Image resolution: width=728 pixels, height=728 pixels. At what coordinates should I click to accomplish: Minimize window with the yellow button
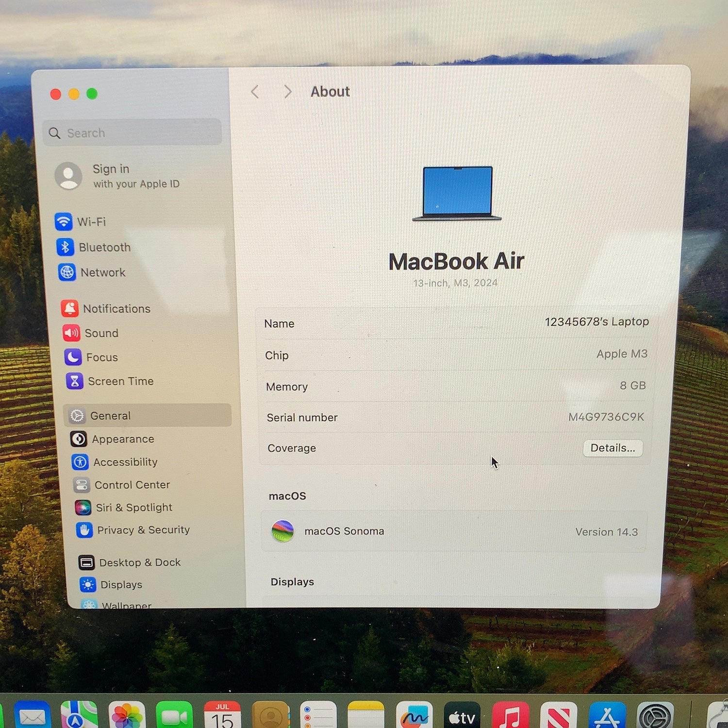74,94
